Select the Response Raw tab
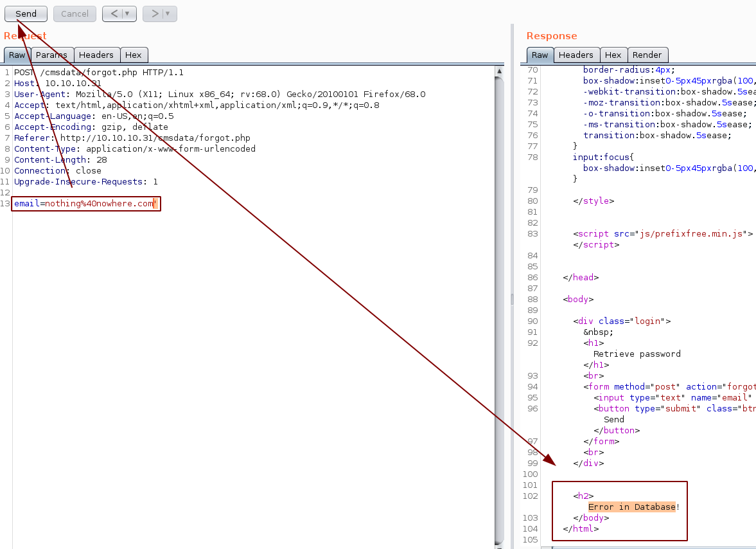 (540, 55)
